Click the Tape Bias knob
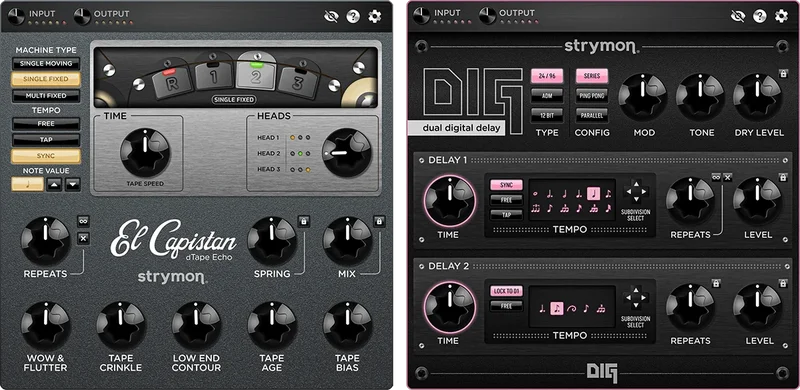This screenshot has width=800, height=390. pos(347,326)
